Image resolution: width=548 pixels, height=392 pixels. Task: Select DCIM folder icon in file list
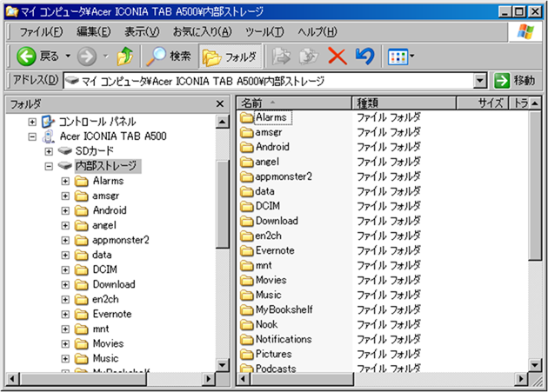(247, 206)
